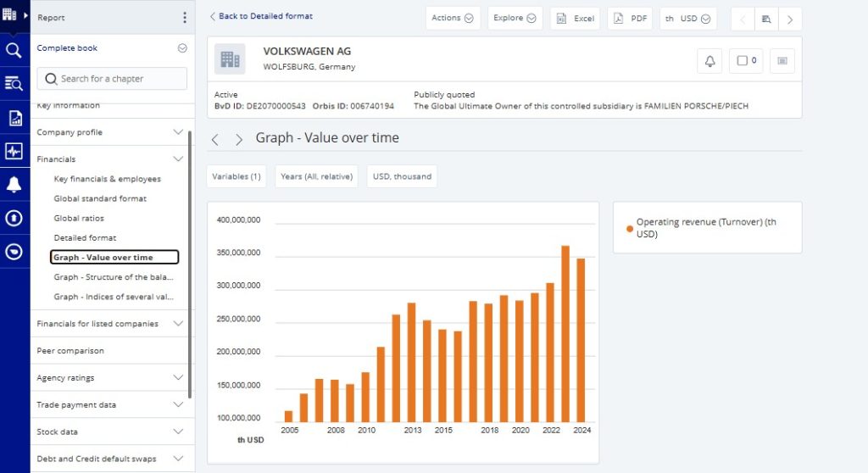Image resolution: width=868 pixels, height=473 pixels.
Task: Click the VOLKSWAGEN AG company name
Action: [307, 51]
